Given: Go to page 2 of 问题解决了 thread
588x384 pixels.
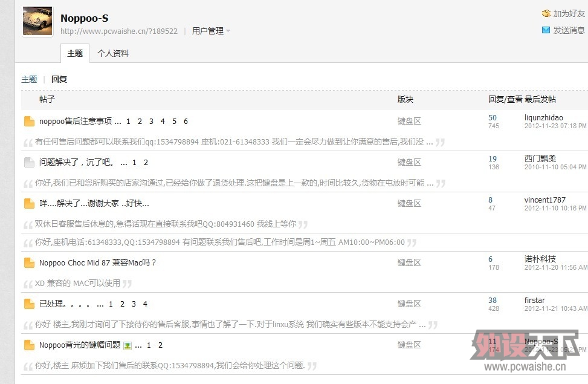Looking at the screenshot, I should point(146,163).
